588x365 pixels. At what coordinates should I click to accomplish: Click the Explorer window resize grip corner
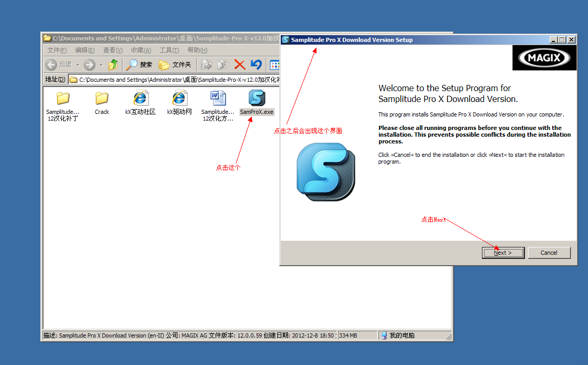coord(448,337)
